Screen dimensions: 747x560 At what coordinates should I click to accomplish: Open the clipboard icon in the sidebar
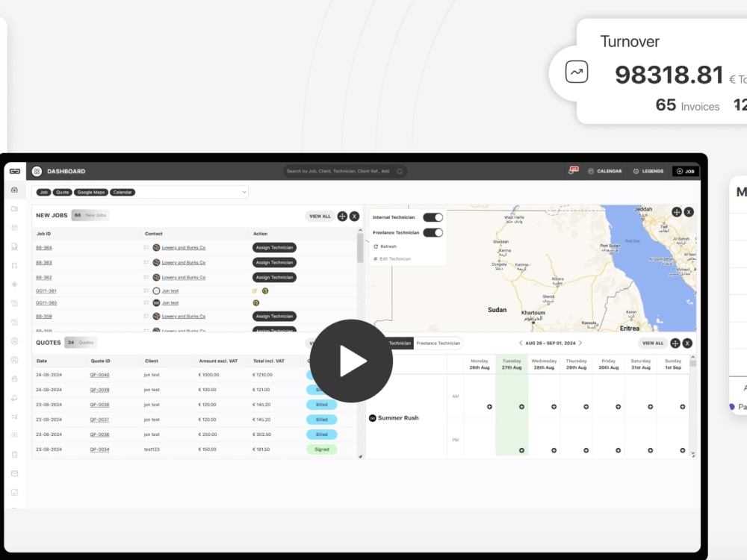[x=15, y=454]
